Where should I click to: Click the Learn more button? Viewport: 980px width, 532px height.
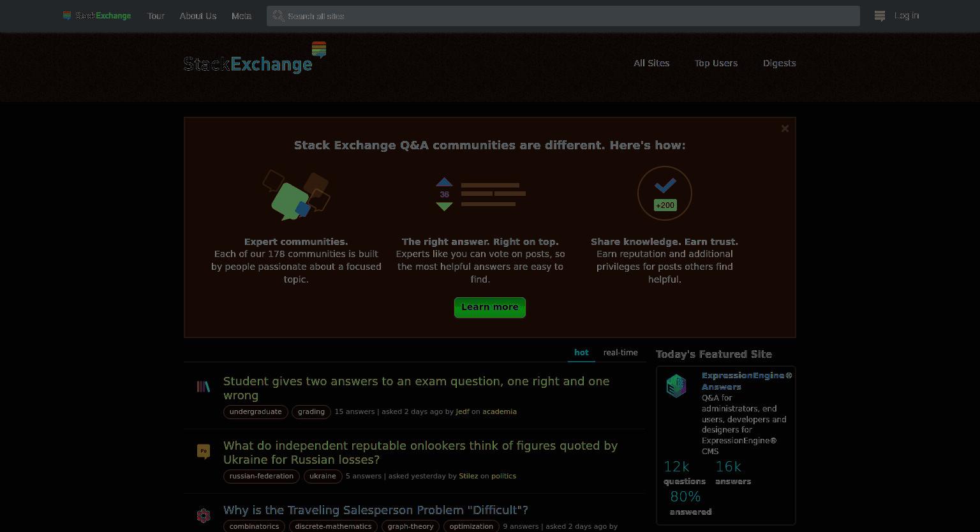[x=490, y=307]
